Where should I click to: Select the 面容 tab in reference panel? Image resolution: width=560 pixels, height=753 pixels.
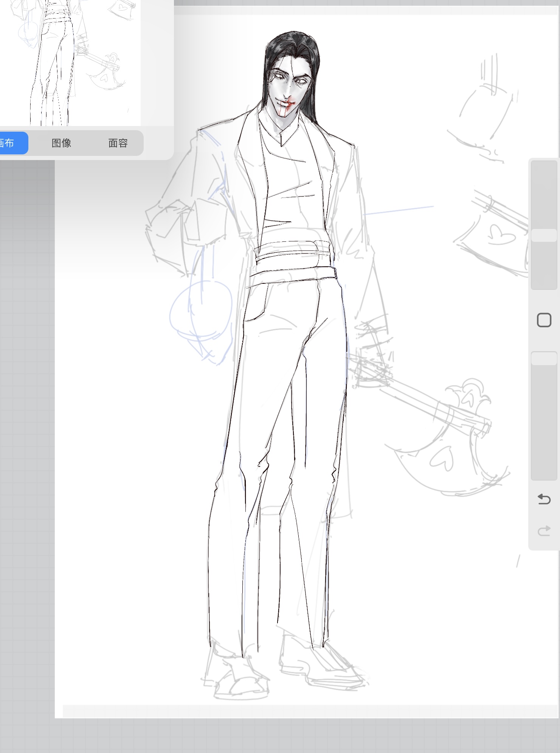click(118, 143)
